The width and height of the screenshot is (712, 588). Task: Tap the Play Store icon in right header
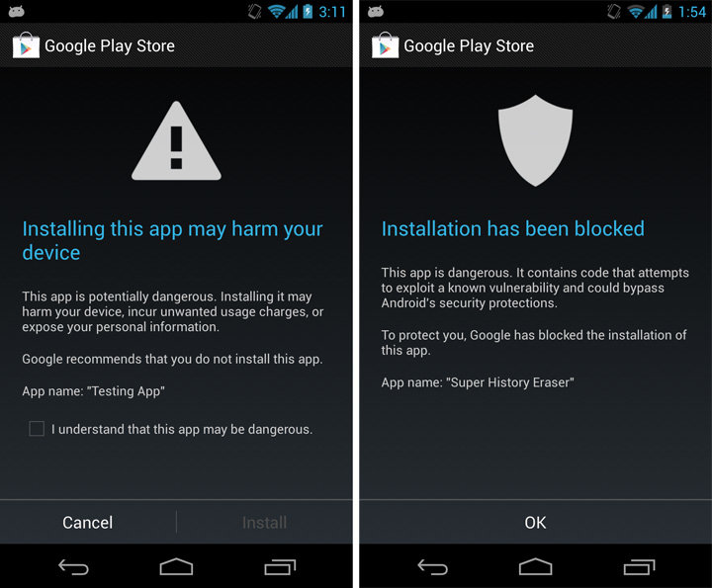tap(385, 45)
